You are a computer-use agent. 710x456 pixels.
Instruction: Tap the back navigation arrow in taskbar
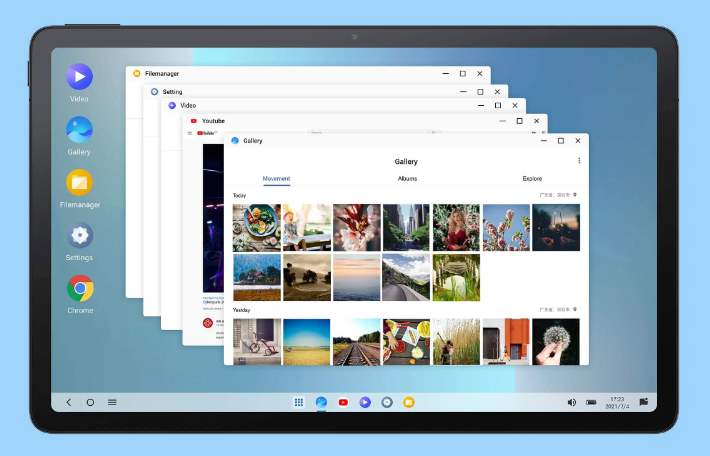pos(68,402)
